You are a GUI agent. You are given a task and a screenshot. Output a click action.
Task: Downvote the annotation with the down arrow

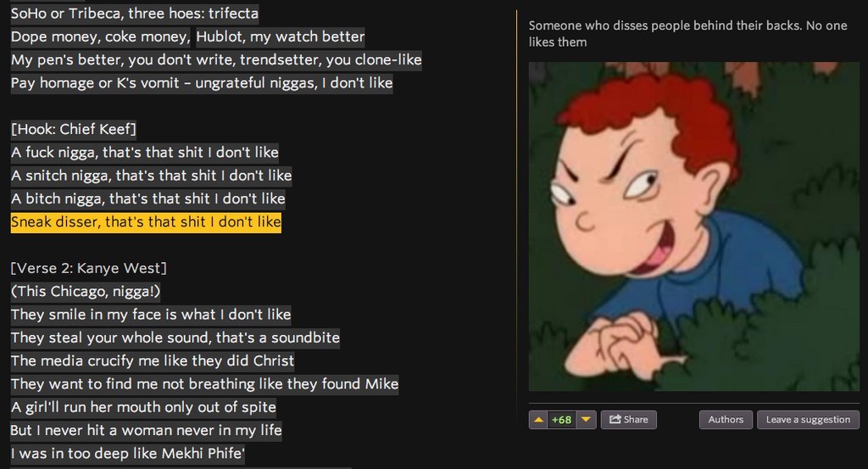click(587, 420)
